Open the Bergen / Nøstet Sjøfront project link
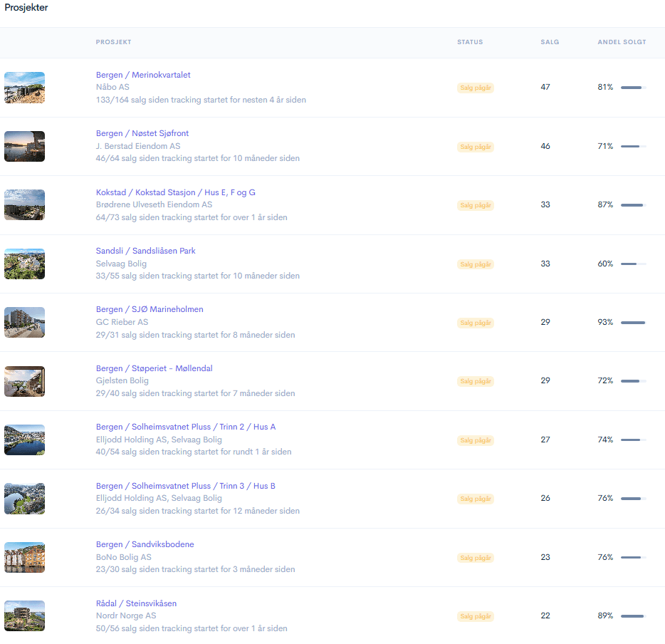This screenshot has width=665, height=644. click(142, 133)
